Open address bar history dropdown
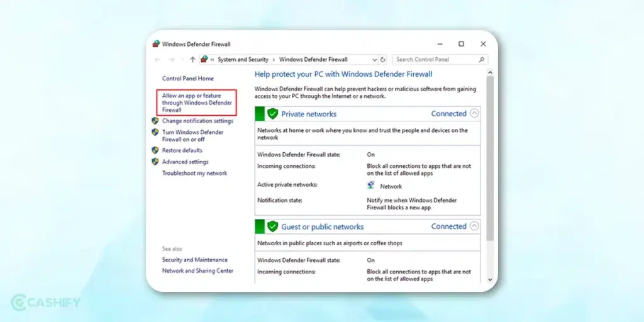The image size is (644, 322). (x=375, y=60)
